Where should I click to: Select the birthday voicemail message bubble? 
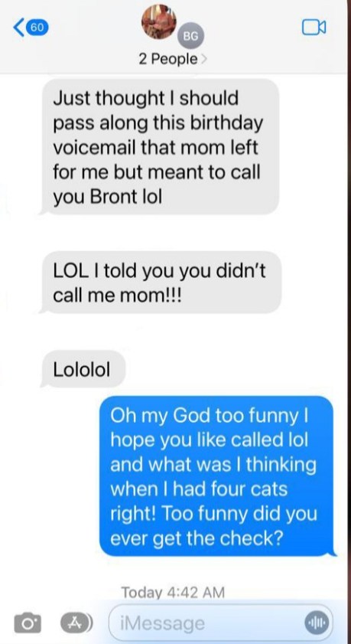(x=160, y=146)
